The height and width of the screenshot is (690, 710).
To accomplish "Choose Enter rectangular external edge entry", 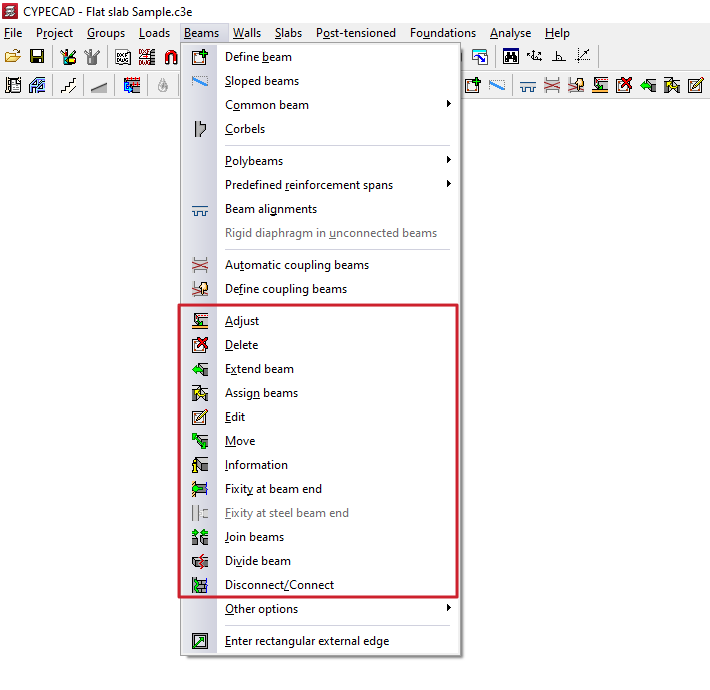I will click(321, 641).
